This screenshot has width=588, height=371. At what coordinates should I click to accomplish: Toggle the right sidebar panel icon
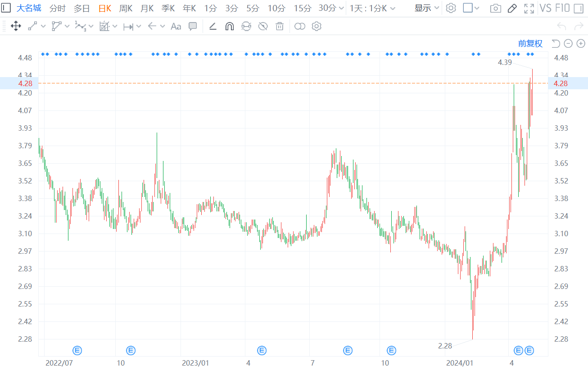(x=579, y=8)
